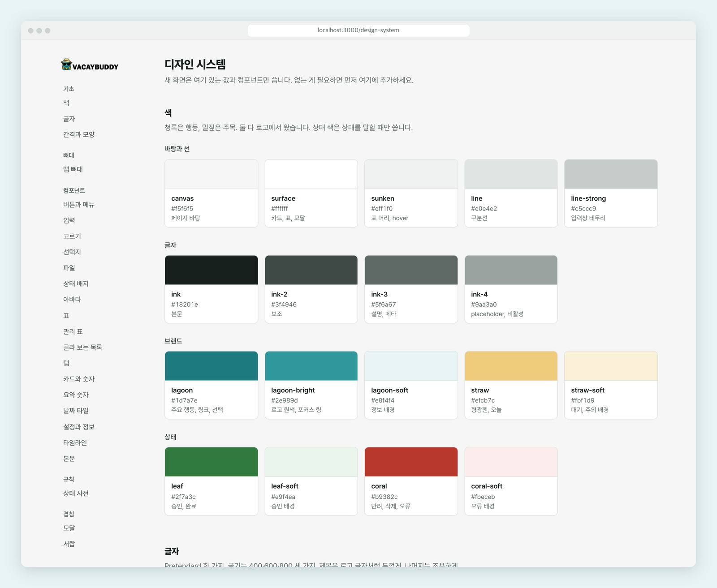This screenshot has width=717, height=588.
Task: Click the straw color swatch
Action: click(x=511, y=366)
